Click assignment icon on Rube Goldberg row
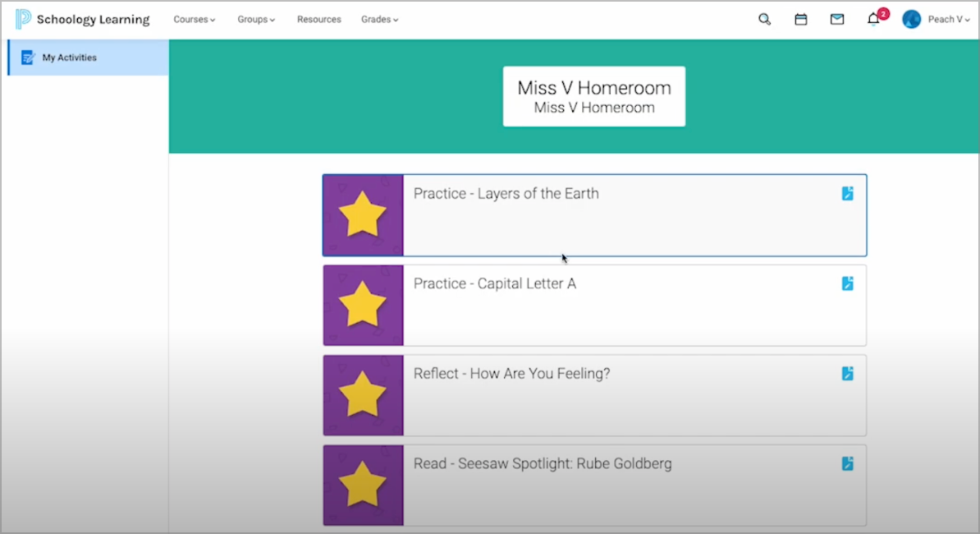The height and width of the screenshot is (534, 980). coord(848,463)
